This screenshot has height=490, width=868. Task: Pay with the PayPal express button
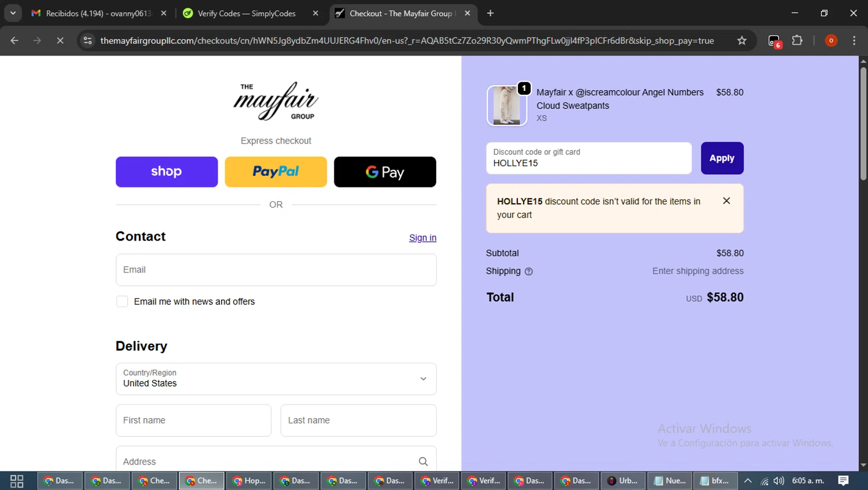coord(275,172)
